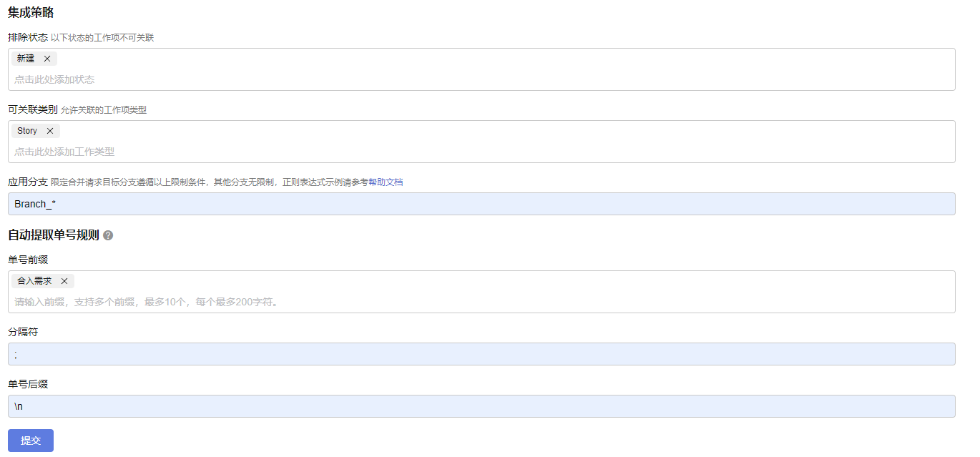
Task: Open 点击此处添加工作类型 selector
Action: pos(64,152)
